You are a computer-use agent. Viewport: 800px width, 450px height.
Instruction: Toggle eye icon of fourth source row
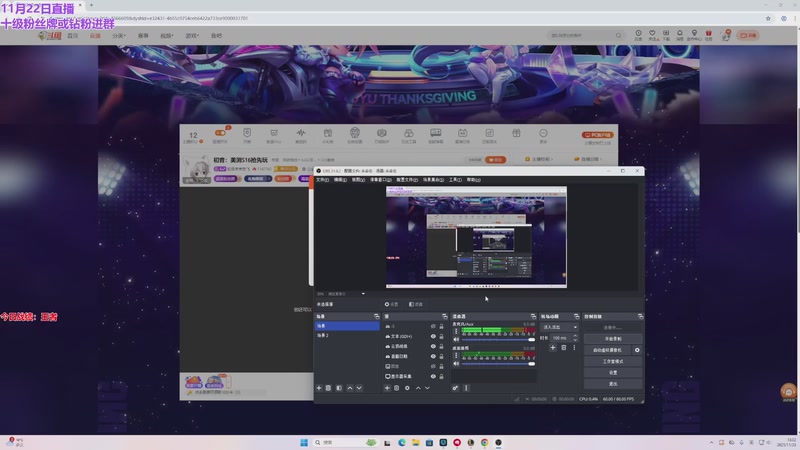point(433,357)
